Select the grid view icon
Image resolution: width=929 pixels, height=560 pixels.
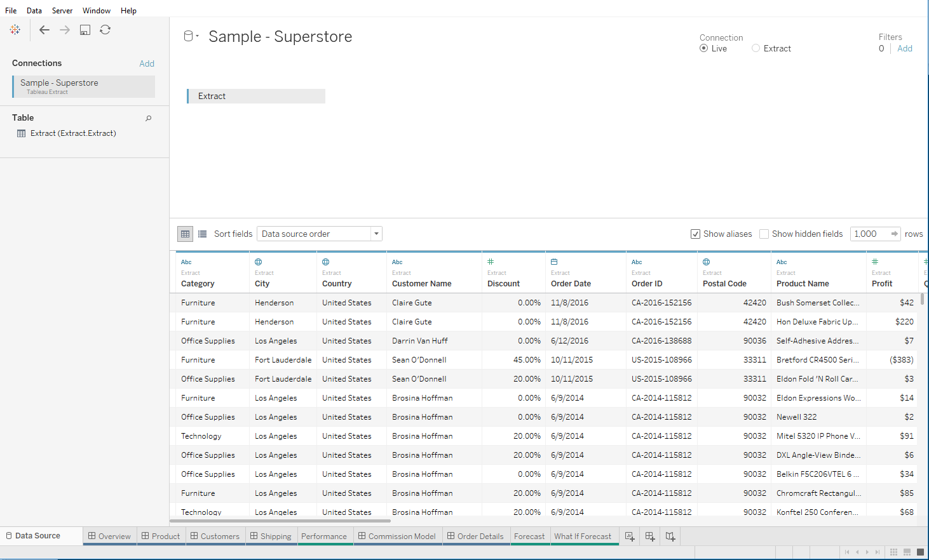(184, 234)
